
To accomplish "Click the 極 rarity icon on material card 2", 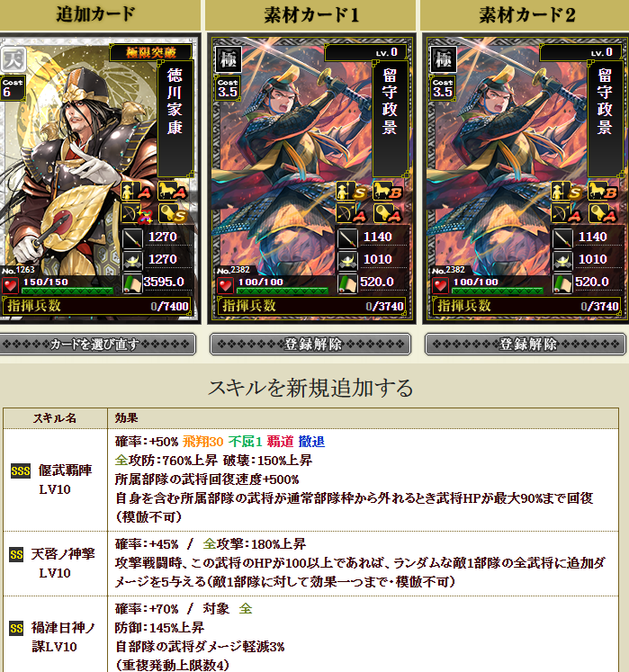I will click(x=444, y=58).
